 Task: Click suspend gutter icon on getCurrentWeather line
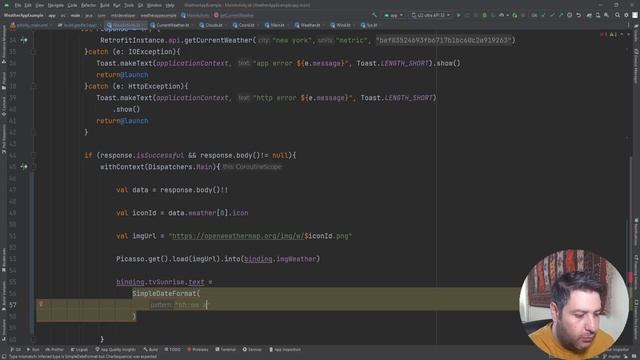click(x=24, y=40)
